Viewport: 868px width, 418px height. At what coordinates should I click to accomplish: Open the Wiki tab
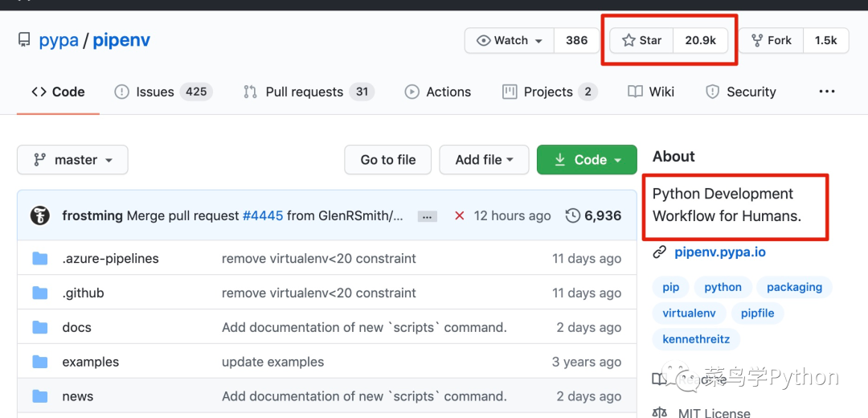(x=651, y=92)
